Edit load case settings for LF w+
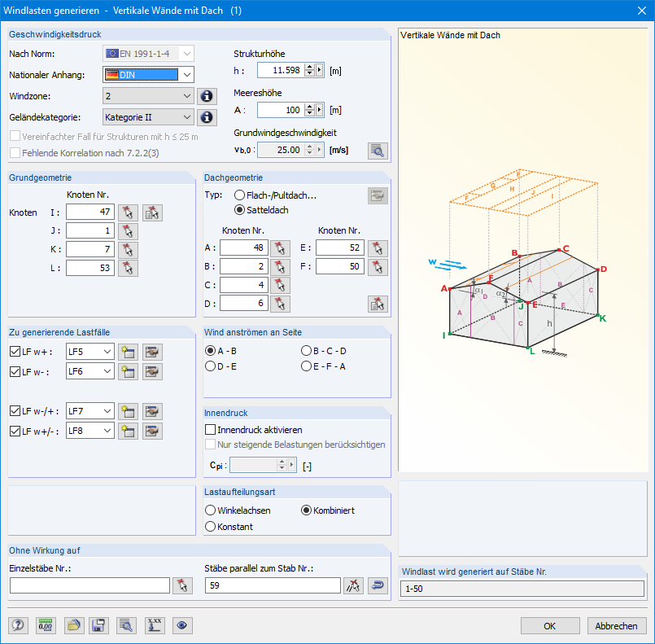Viewport: 655px width, 644px height. point(152,353)
